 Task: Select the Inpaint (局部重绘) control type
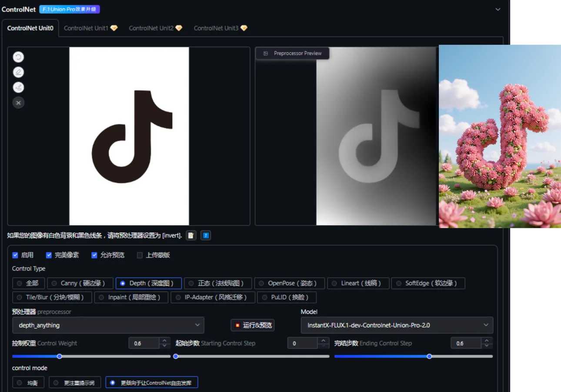click(x=132, y=298)
